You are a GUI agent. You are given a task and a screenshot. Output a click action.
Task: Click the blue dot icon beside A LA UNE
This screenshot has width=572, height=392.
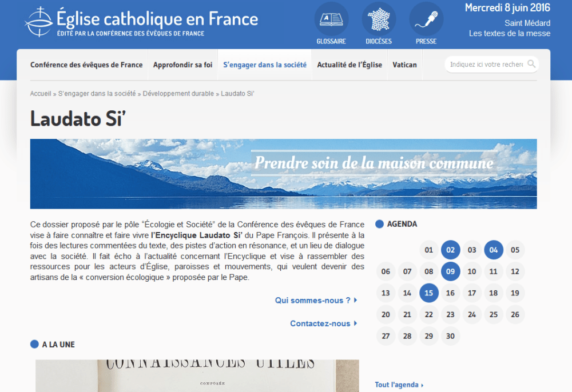(x=35, y=344)
